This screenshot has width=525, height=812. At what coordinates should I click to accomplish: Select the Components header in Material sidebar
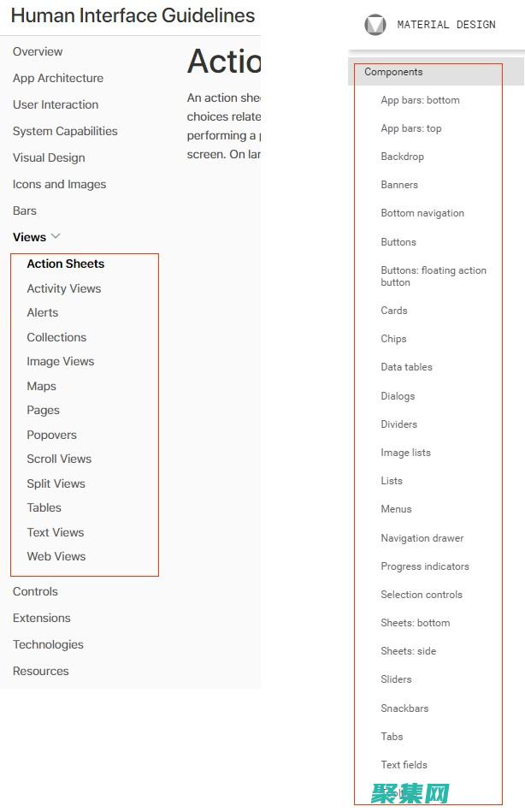pos(393,72)
